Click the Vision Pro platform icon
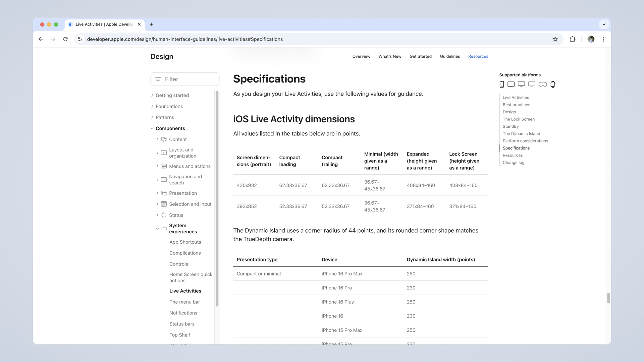This screenshot has height=362, width=644. (542, 84)
